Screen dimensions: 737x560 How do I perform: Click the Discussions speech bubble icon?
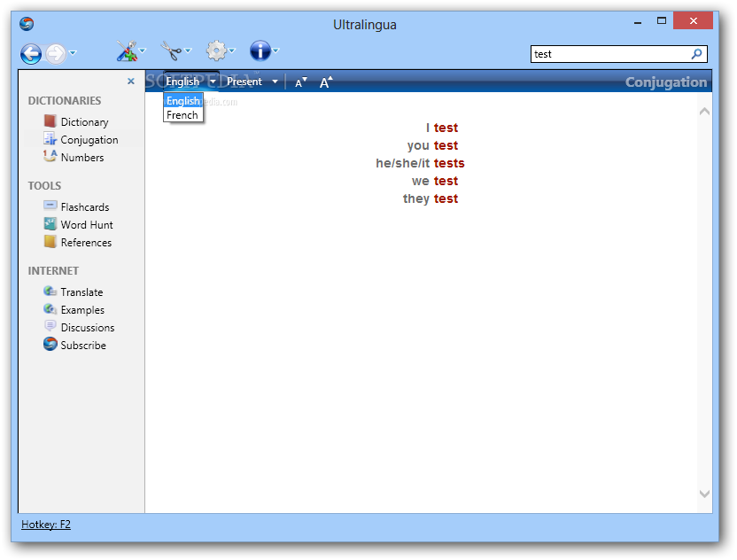50,326
